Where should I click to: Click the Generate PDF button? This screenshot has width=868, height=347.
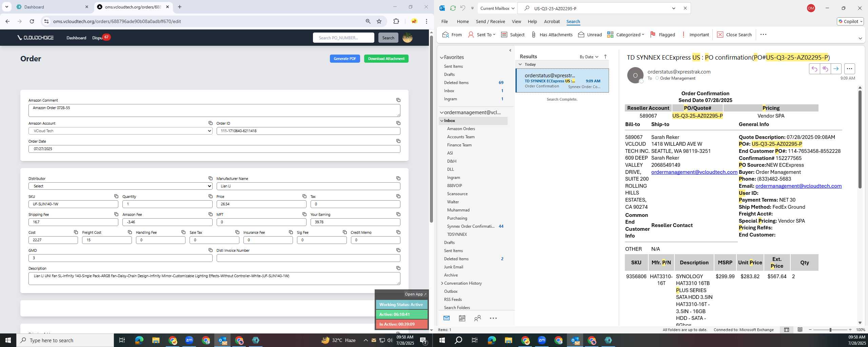pos(345,59)
